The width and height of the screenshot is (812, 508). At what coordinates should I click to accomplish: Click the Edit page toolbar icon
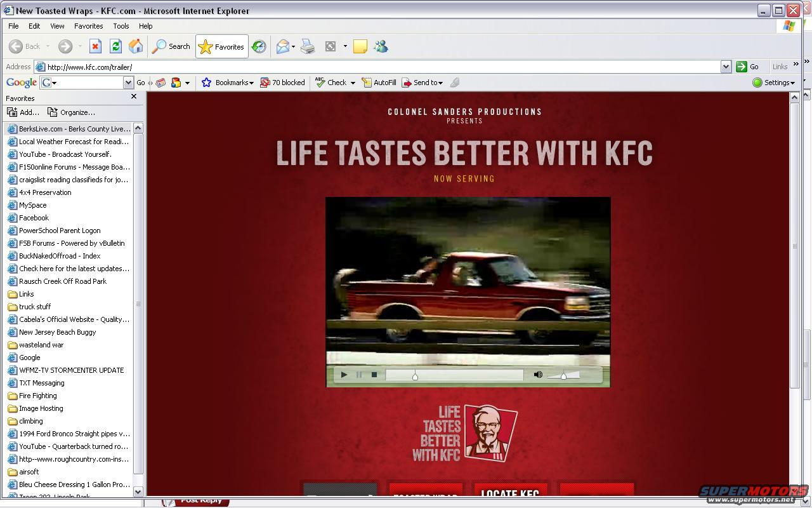(331, 46)
